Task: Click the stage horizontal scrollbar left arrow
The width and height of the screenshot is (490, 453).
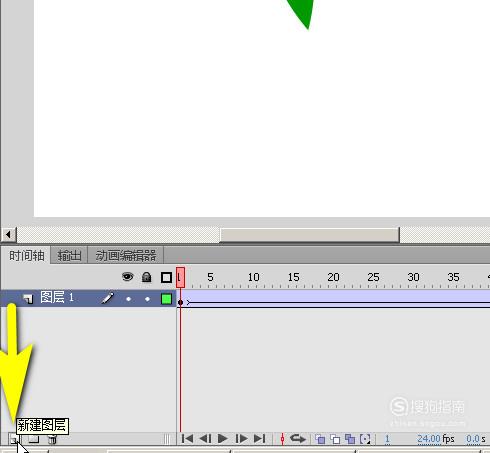Action: [x=9, y=235]
